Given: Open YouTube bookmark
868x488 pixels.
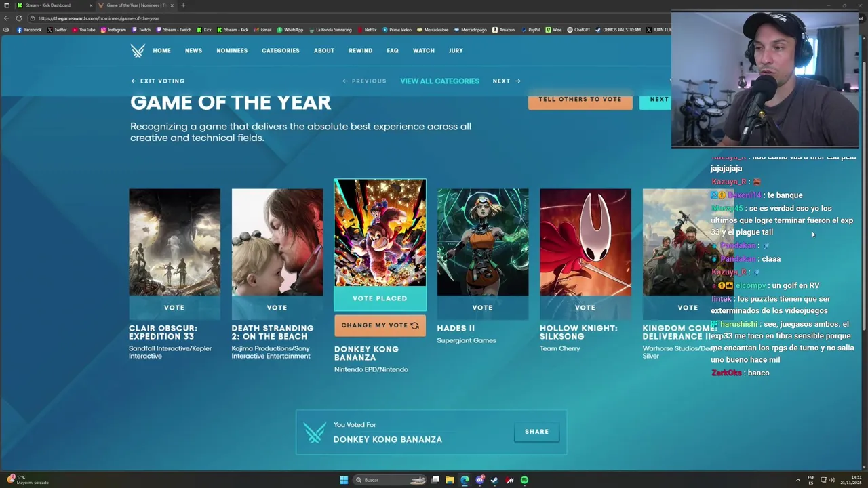Looking at the screenshot, I should [x=83, y=30].
